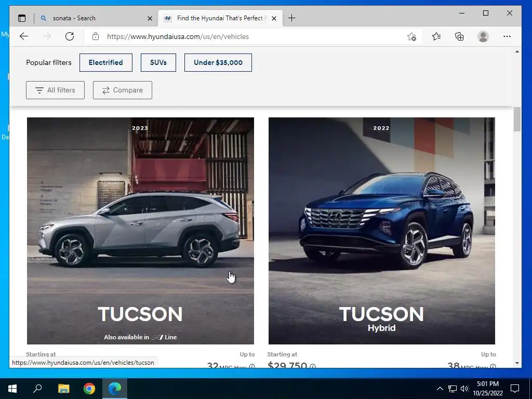This screenshot has height=399, width=532.
Task: Show hidden system tray icons
Action: tap(440, 389)
